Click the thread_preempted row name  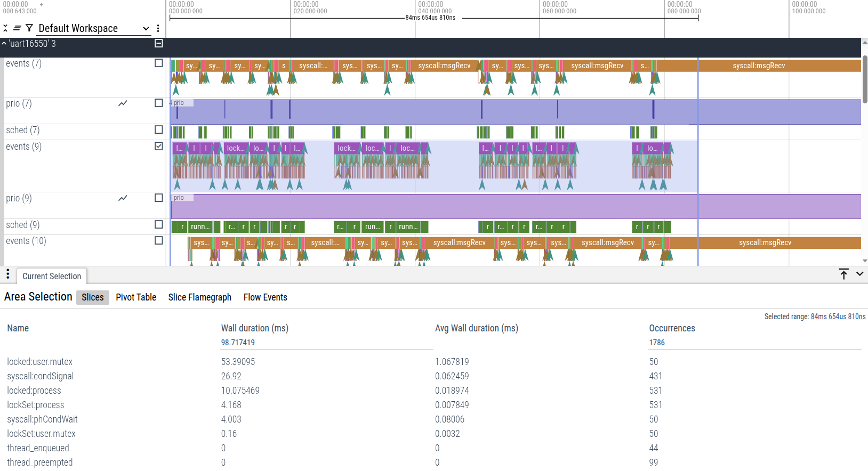tap(40, 462)
